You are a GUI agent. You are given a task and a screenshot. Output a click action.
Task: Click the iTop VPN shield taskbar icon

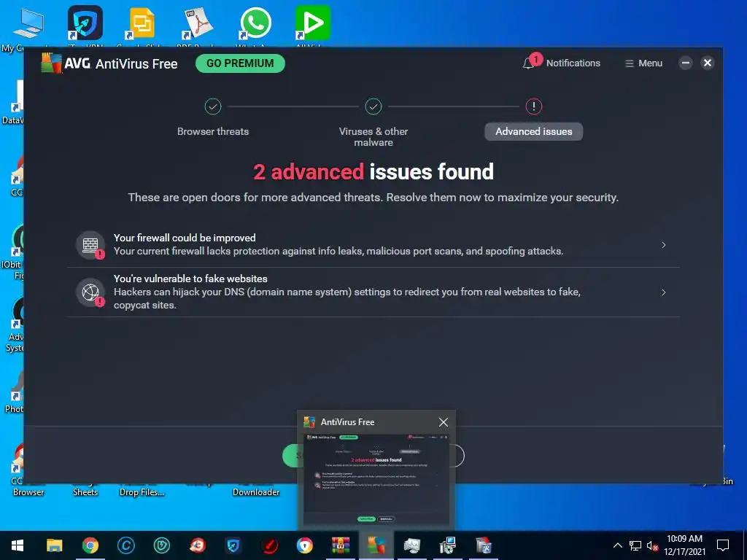233,545
